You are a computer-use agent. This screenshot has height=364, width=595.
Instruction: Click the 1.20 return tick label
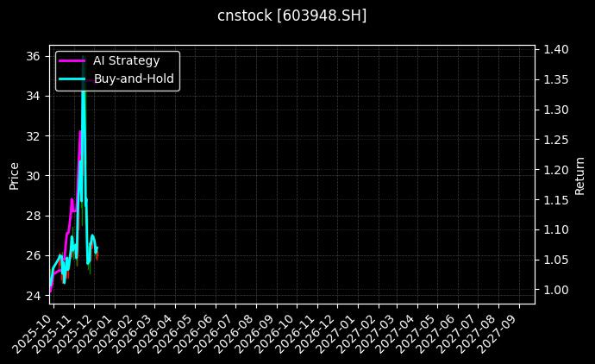pyautogui.click(x=555, y=170)
